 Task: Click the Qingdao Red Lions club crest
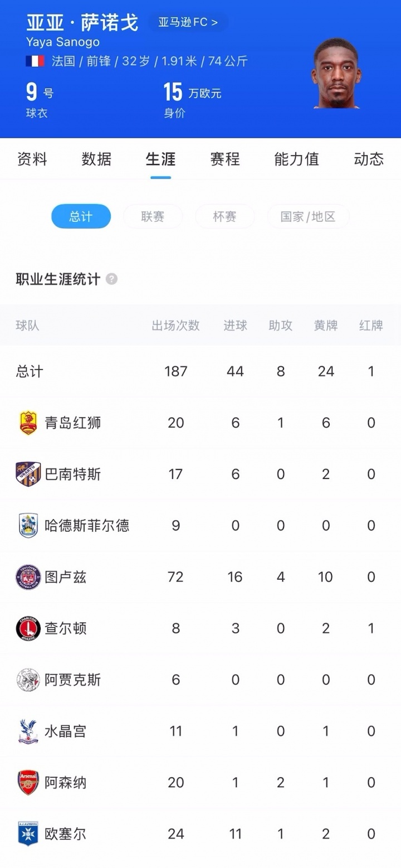tap(28, 423)
